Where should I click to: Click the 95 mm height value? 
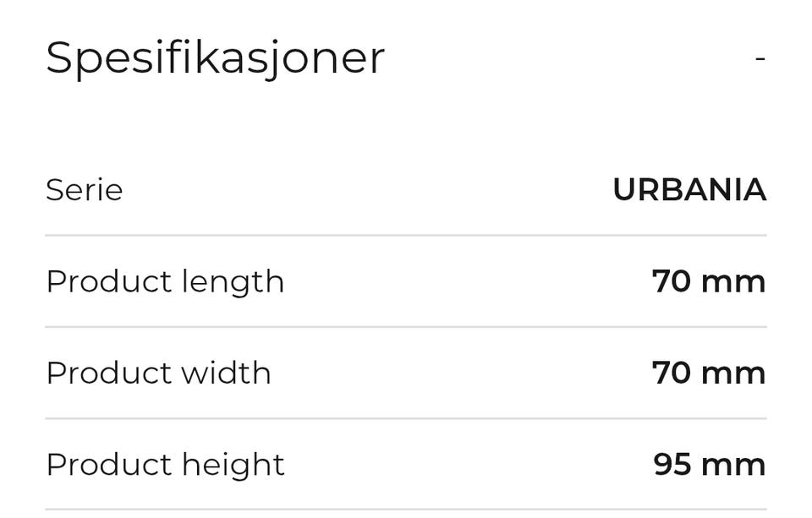[x=710, y=465]
